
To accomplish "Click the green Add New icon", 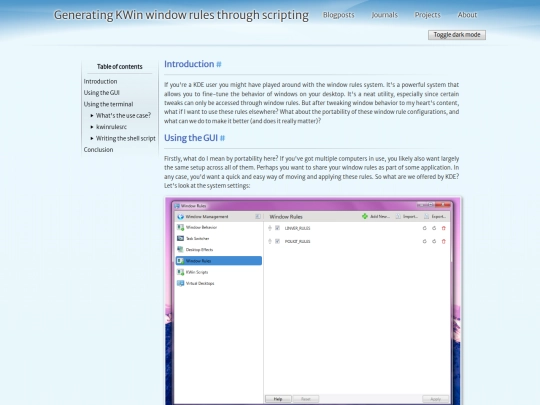I will (365, 216).
